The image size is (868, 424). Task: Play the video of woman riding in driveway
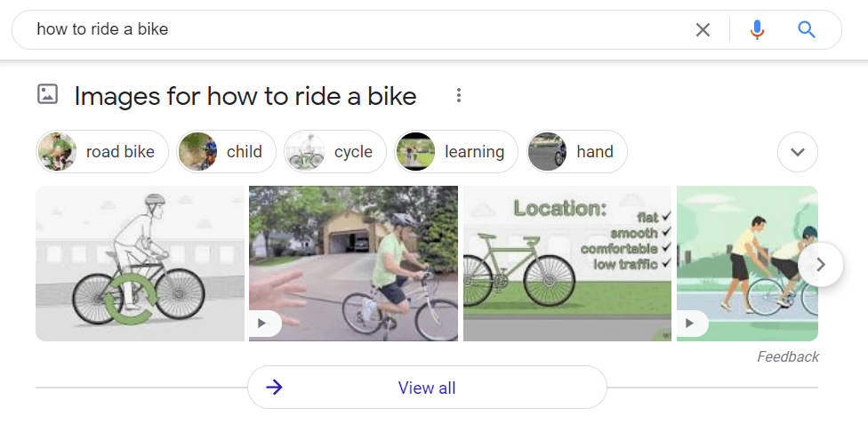(x=262, y=324)
